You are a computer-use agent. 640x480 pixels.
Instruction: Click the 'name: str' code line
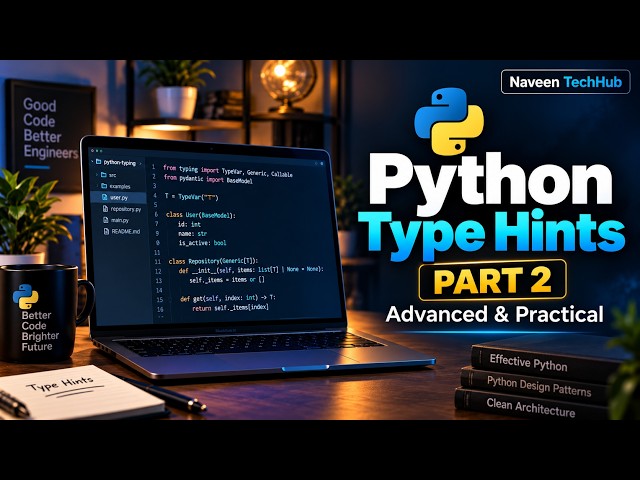pyautogui.click(x=192, y=233)
